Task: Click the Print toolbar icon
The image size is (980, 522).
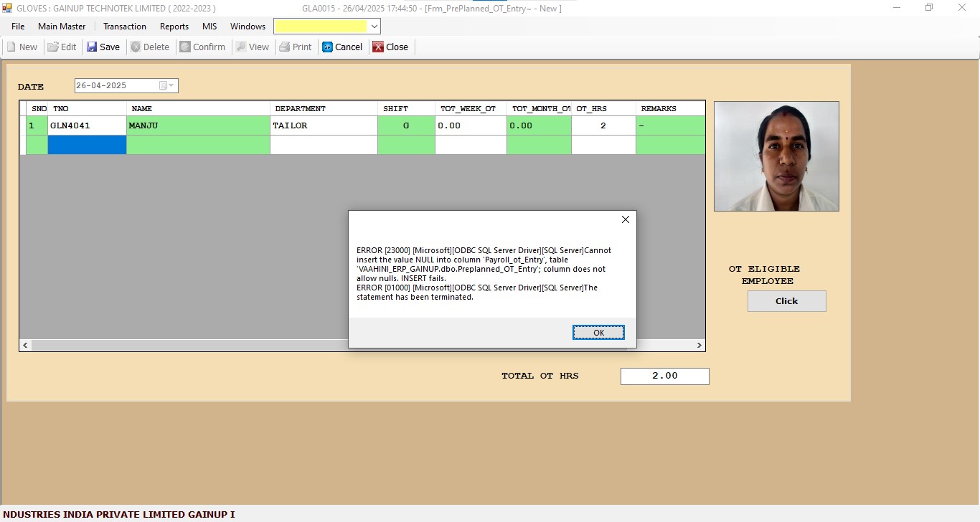Action: point(285,47)
